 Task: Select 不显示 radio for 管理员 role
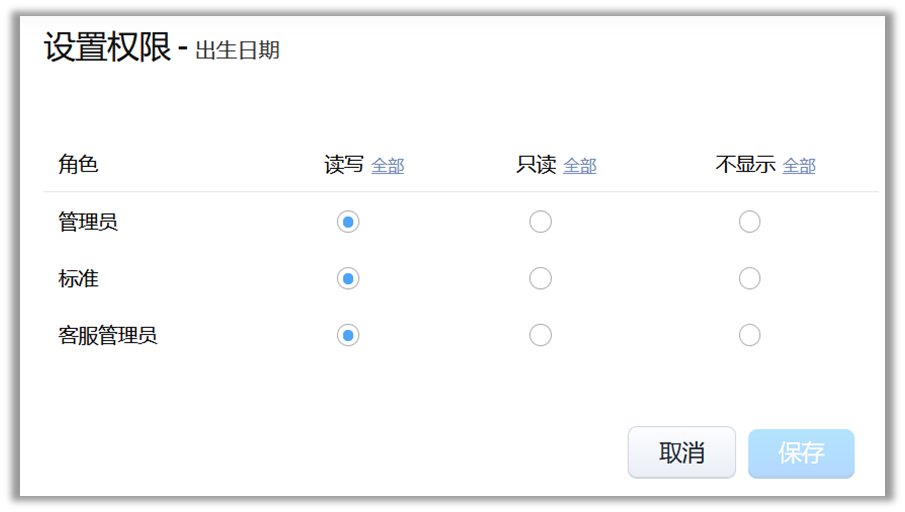click(x=749, y=222)
